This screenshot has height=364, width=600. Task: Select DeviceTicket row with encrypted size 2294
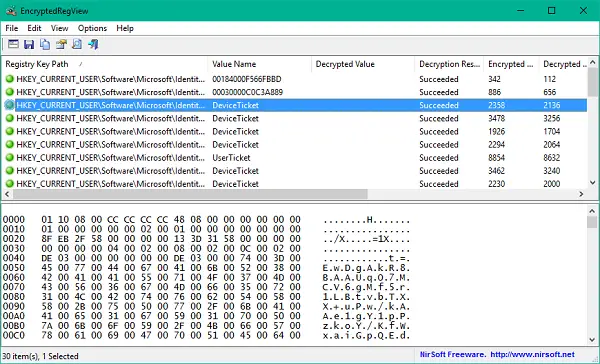tap(295, 145)
